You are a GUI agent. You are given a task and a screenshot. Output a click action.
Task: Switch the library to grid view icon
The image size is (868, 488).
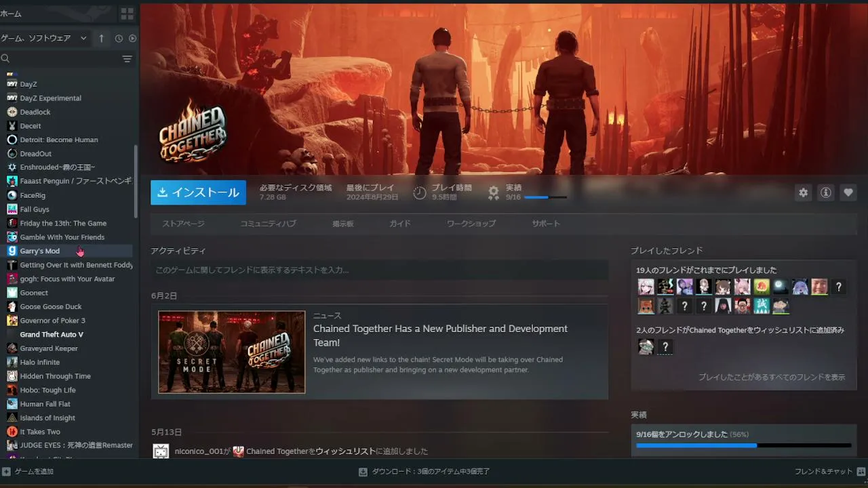click(127, 14)
